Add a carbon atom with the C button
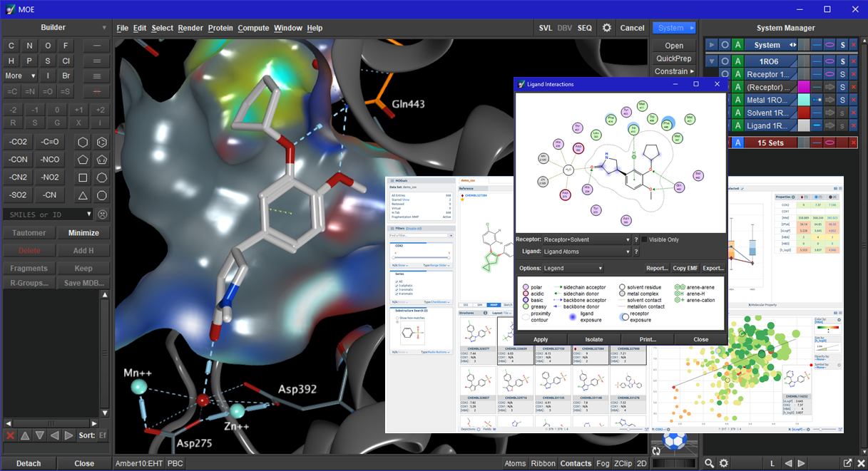868x471 pixels. [11, 46]
